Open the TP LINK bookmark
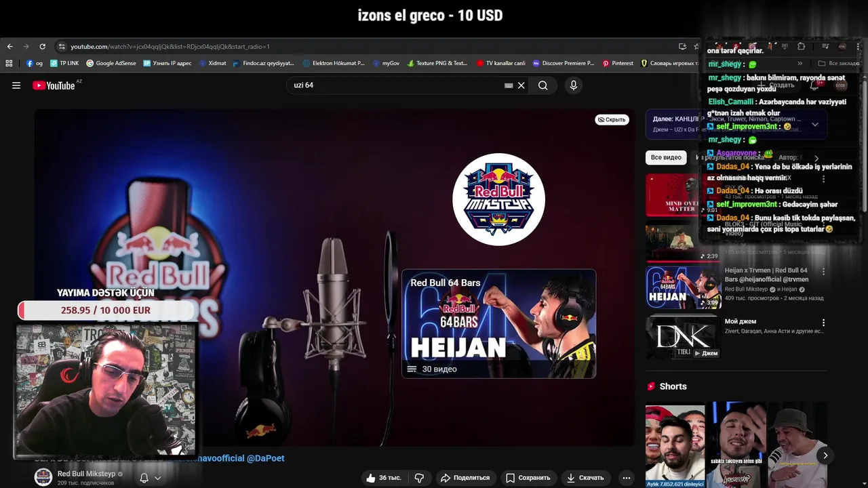The image size is (868, 488). [64, 63]
